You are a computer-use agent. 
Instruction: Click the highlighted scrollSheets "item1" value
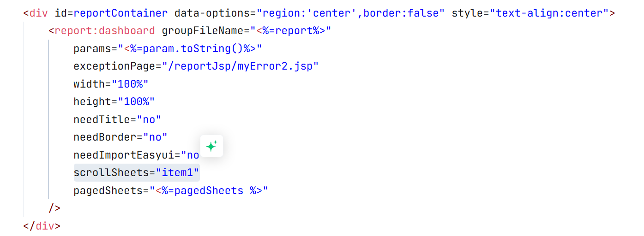click(177, 173)
